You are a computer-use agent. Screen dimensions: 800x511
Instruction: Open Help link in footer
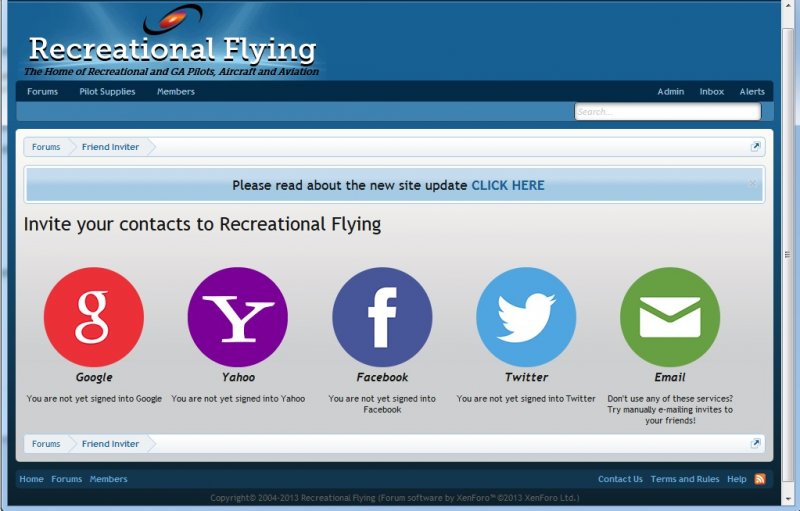[x=736, y=479]
